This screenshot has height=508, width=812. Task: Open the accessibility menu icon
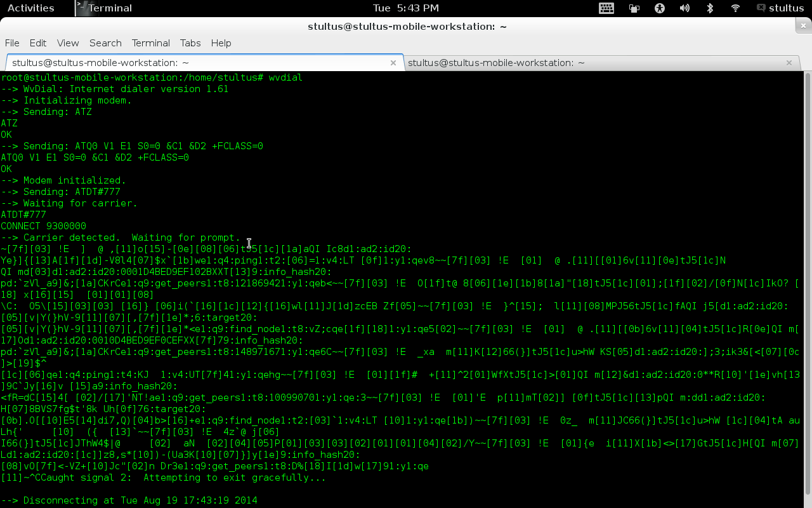pos(659,8)
